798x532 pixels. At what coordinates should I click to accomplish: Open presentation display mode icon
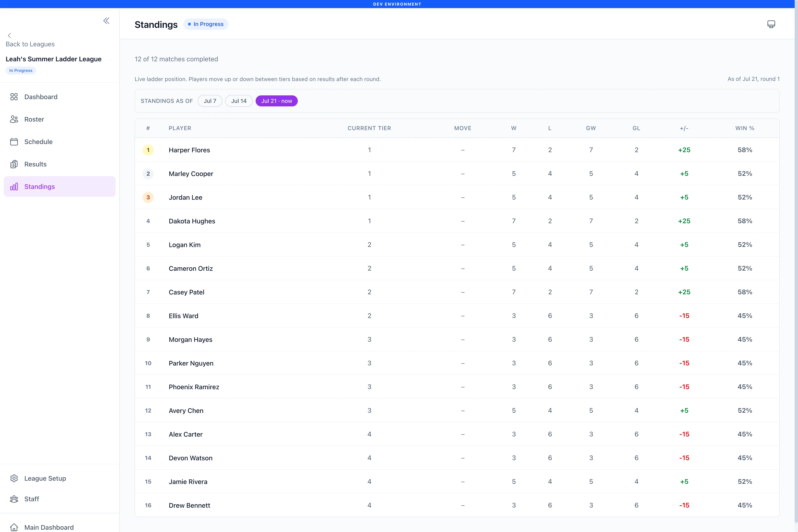(x=771, y=24)
